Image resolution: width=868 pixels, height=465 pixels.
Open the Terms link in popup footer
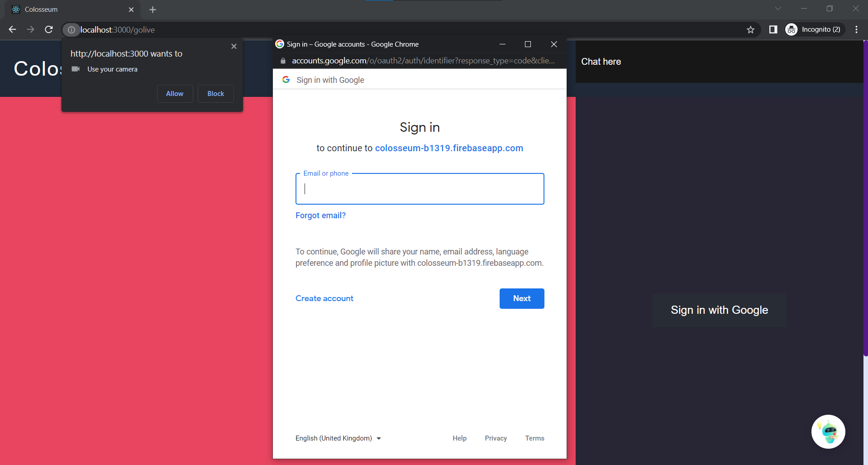click(x=534, y=438)
